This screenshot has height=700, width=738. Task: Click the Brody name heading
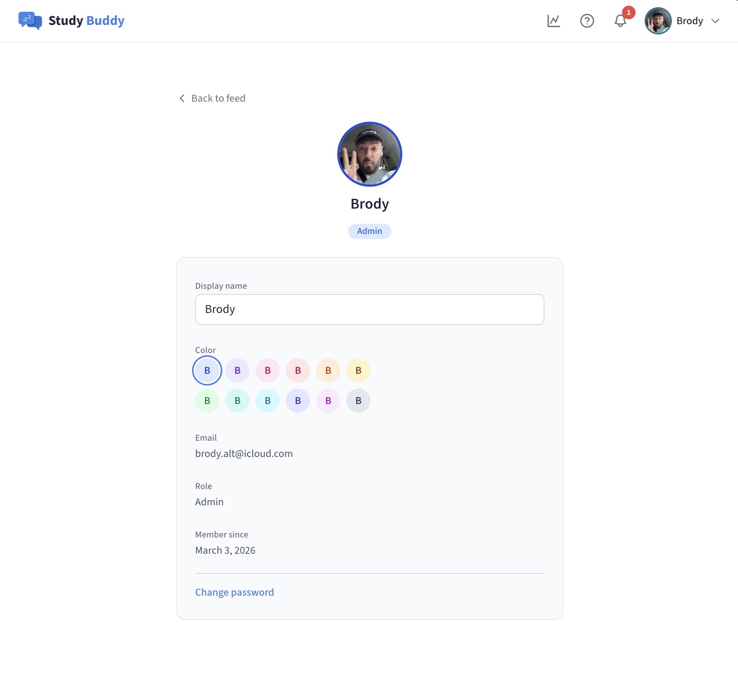(369, 203)
